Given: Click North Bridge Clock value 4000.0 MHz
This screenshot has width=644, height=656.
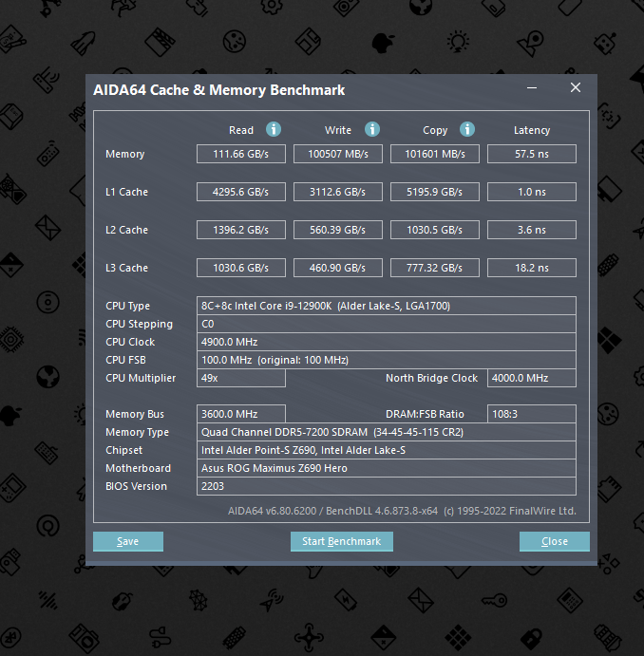Looking at the screenshot, I should (x=532, y=378).
